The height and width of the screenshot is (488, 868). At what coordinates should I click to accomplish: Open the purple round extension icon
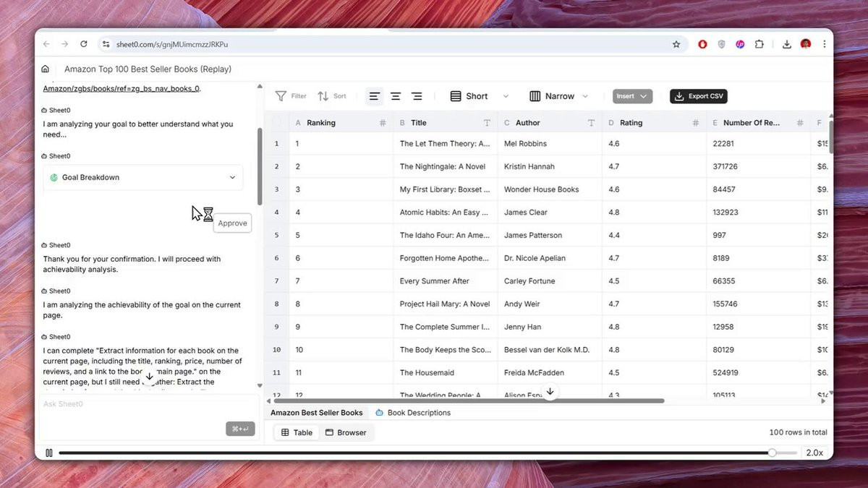[x=740, y=44]
